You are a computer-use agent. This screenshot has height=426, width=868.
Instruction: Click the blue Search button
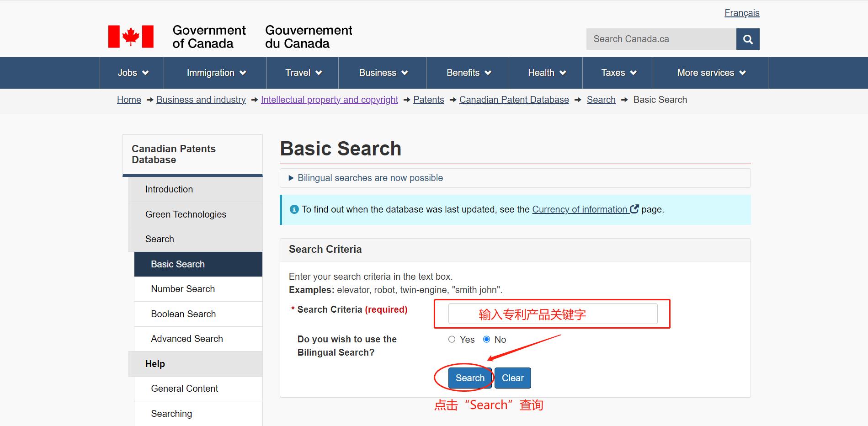click(470, 378)
